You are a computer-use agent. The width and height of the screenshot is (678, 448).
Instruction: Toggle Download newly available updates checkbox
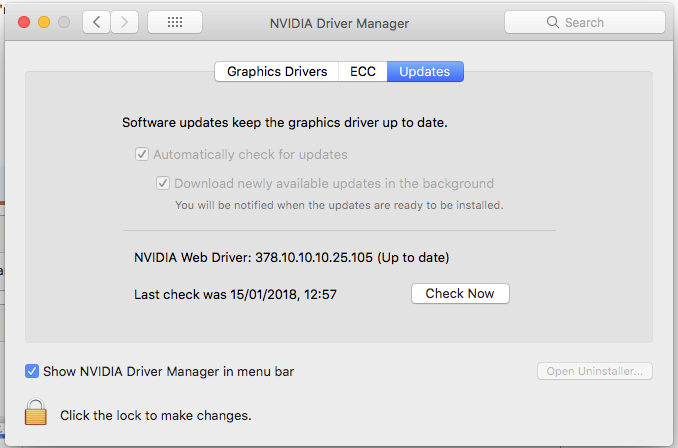point(163,183)
